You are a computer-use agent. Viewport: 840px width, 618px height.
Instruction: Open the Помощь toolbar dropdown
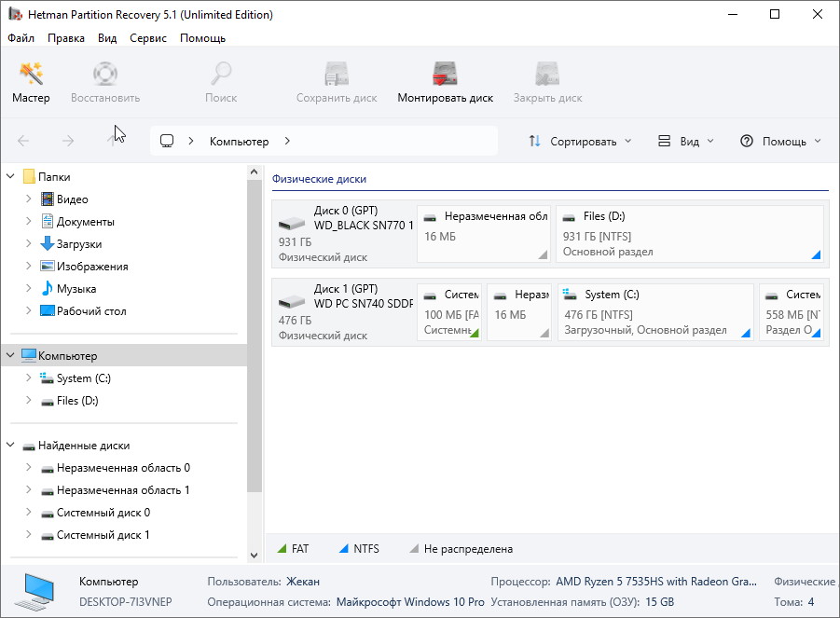point(781,142)
